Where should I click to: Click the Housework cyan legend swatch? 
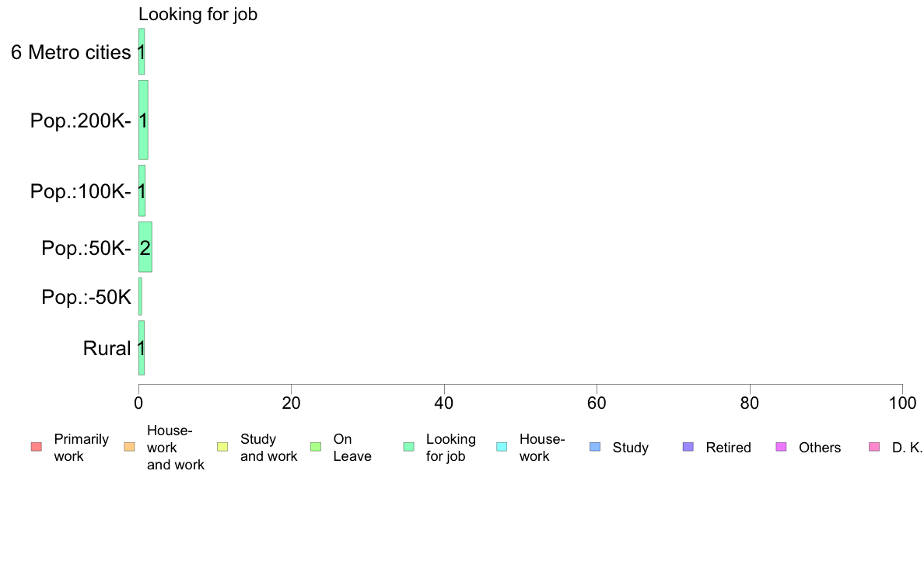(502, 447)
